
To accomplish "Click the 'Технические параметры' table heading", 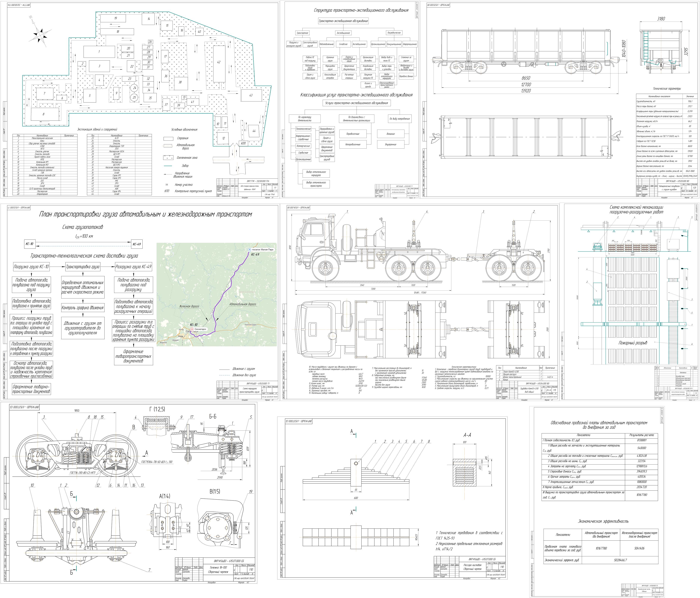I will pos(666,89).
